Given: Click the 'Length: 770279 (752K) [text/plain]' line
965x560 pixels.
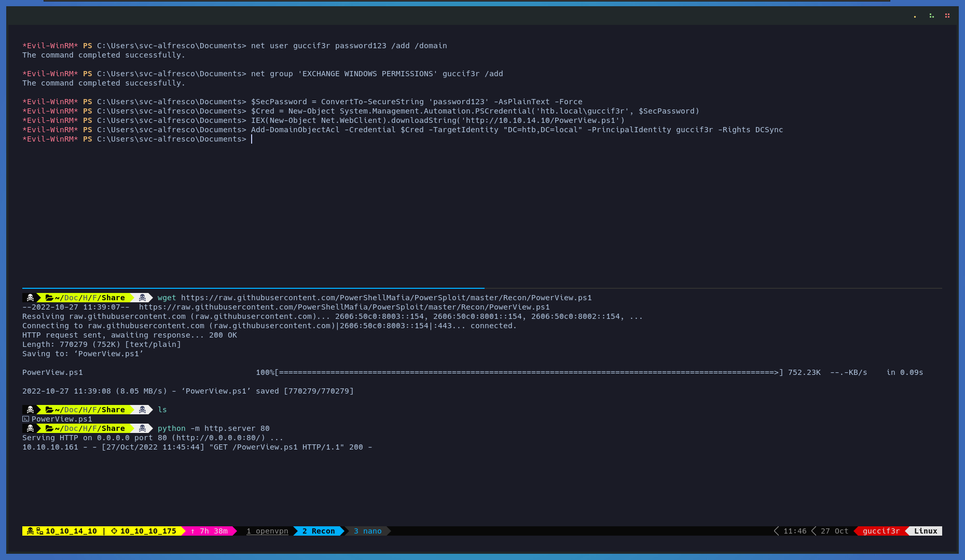Looking at the screenshot, I should (x=102, y=344).
